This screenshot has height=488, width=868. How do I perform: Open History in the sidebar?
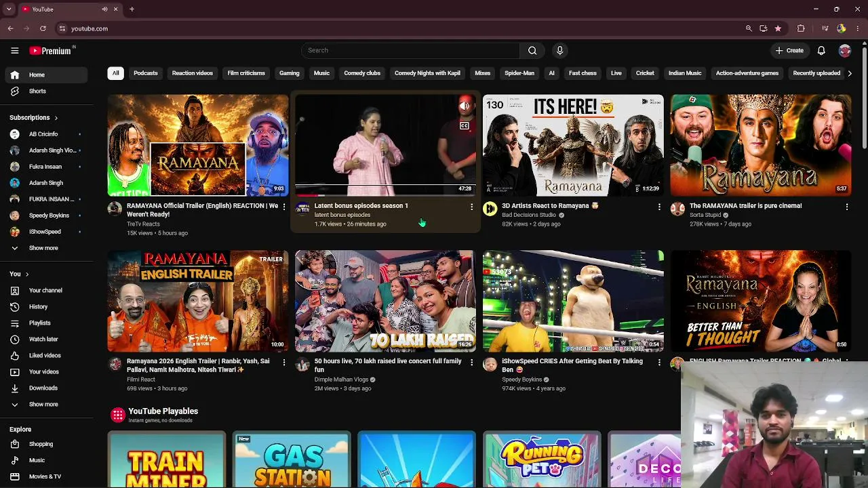tap(46, 306)
